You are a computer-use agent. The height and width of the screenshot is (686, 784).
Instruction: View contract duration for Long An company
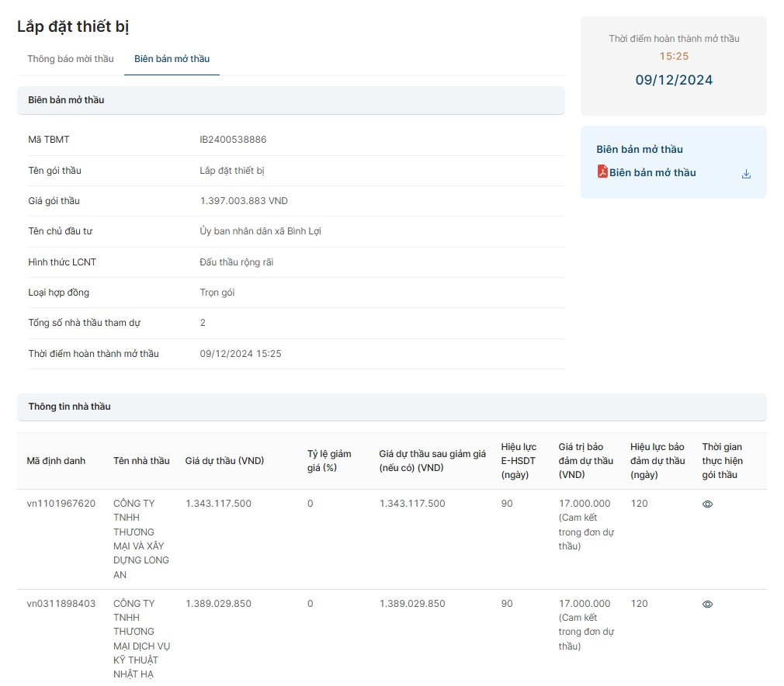[707, 504]
